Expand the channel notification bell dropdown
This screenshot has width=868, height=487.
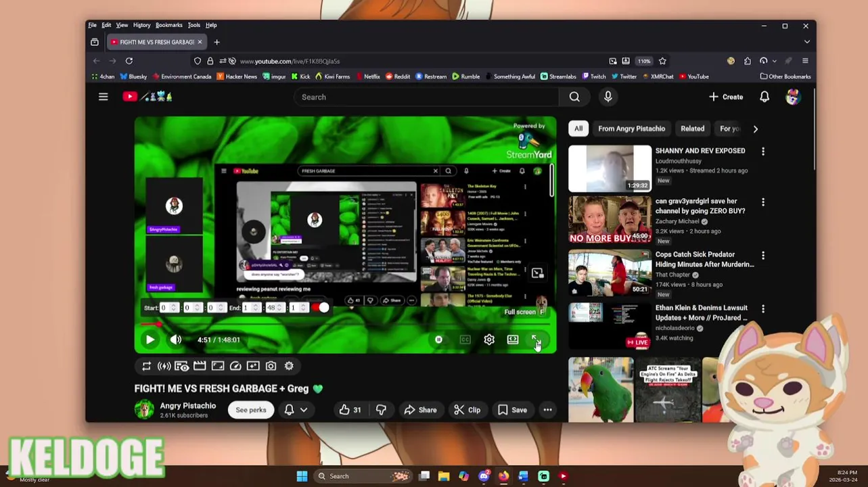[x=296, y=410]
